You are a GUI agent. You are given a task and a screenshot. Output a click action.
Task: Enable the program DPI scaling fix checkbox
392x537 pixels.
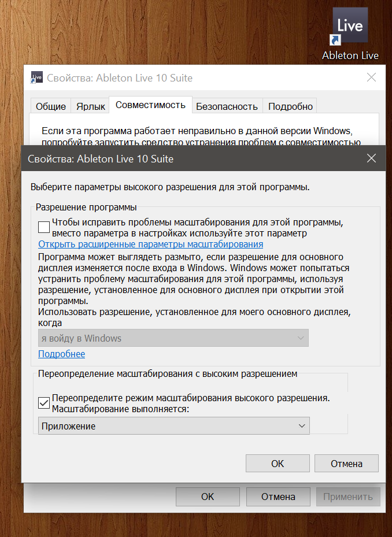click(44, 227)
